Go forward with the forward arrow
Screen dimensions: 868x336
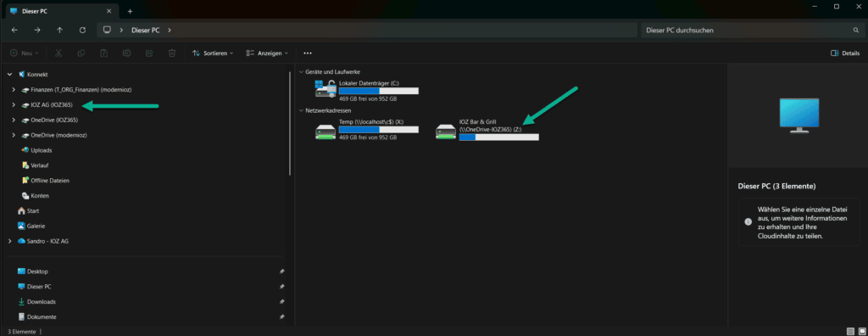pos(37,31)
